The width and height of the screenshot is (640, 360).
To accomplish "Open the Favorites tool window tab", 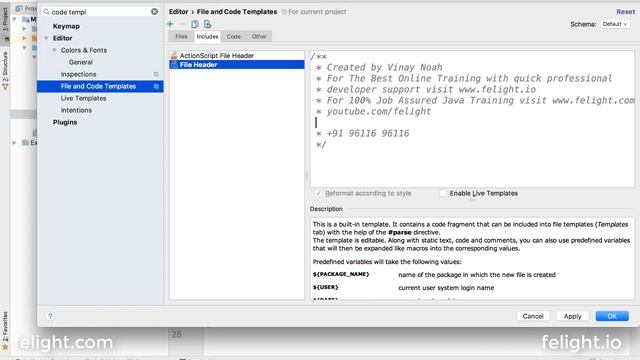I will pyautogui.click(x=5, y=330).
